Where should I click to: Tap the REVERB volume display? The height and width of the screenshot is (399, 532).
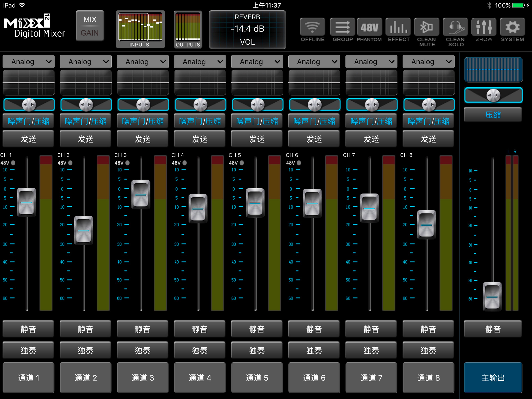(248, 29)
